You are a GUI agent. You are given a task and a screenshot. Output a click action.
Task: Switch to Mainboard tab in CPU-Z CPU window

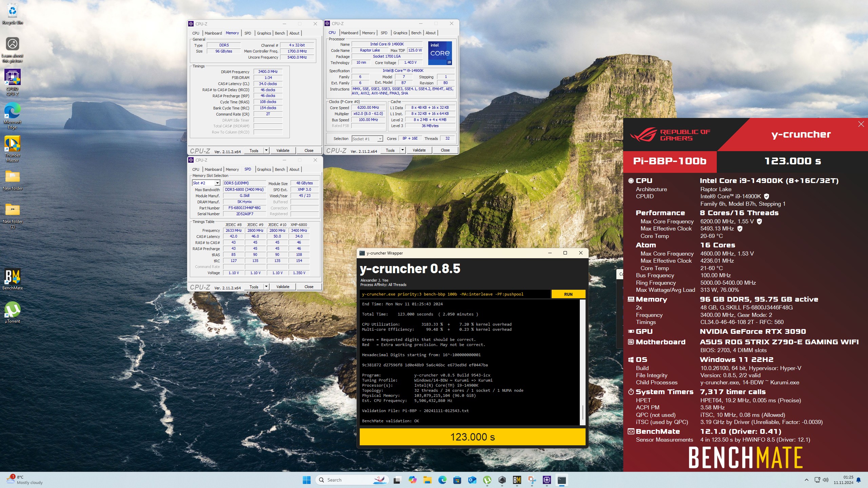click(x=349, y=33)
